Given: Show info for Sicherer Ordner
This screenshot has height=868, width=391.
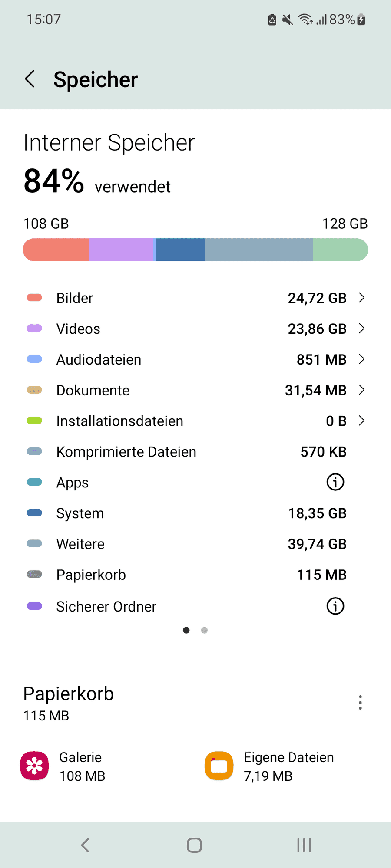Looking at the screenshot, I should click(335, 606).
